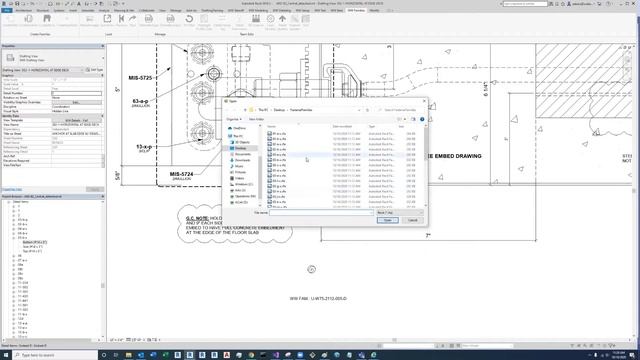Collapse the Graphics properties section
Image resolution: width=640 pixels, height=360 pixels.
102,76
